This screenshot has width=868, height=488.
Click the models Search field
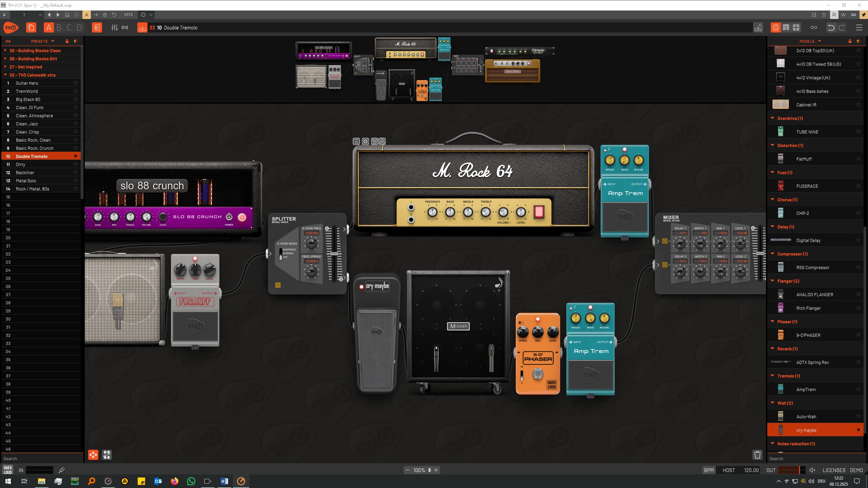click(815, 459)
